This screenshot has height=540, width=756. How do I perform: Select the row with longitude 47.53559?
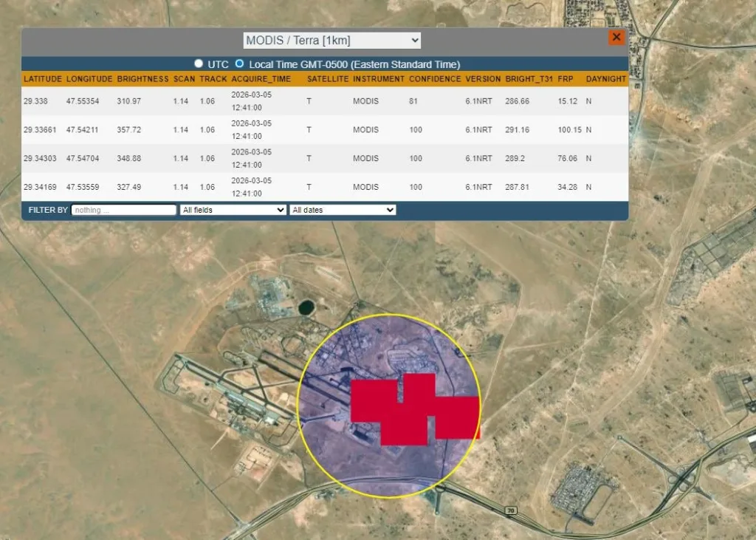point(325,187)
